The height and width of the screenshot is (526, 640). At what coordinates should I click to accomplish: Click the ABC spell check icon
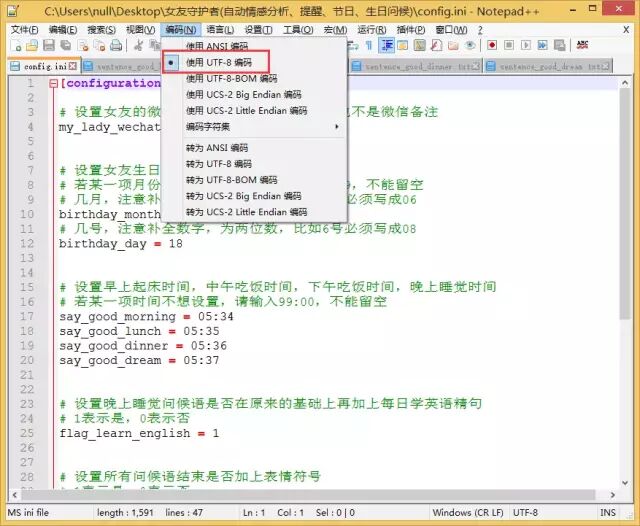tap(582, 45)
